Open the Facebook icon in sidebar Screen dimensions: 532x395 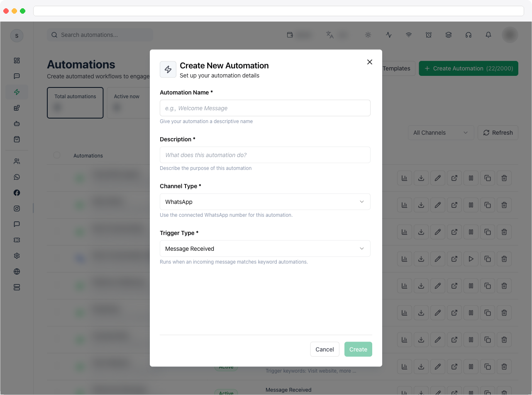17,193
